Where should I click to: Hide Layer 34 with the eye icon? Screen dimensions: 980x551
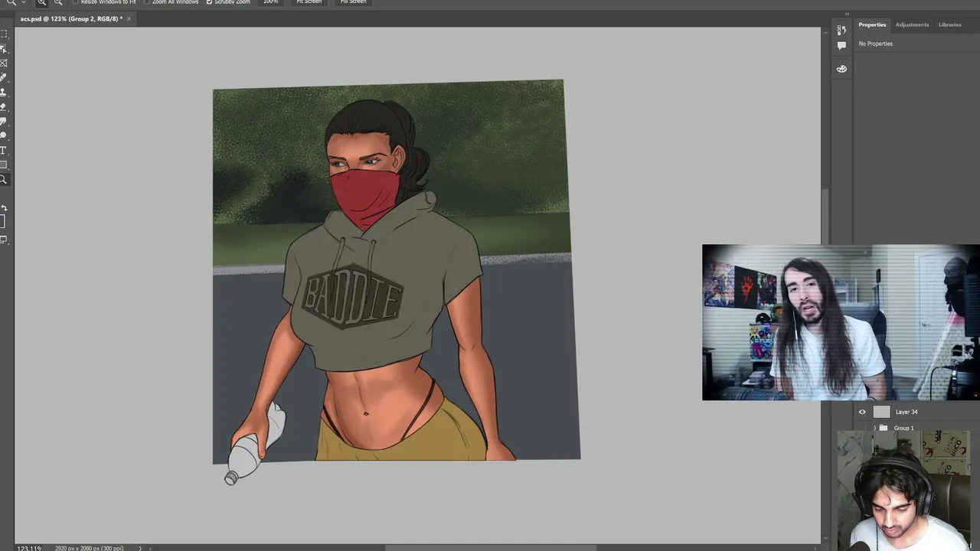862,412
